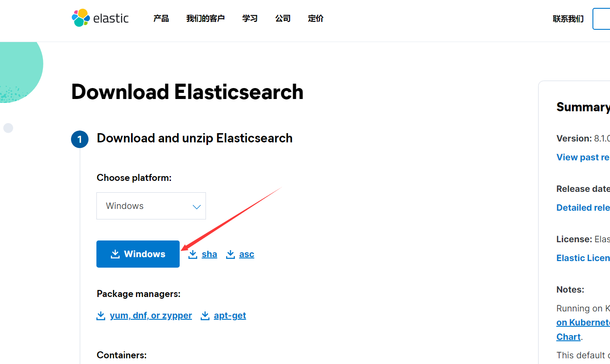The image size is (610, 364).
Task: Open the 学习 menu
Action: 250,18
